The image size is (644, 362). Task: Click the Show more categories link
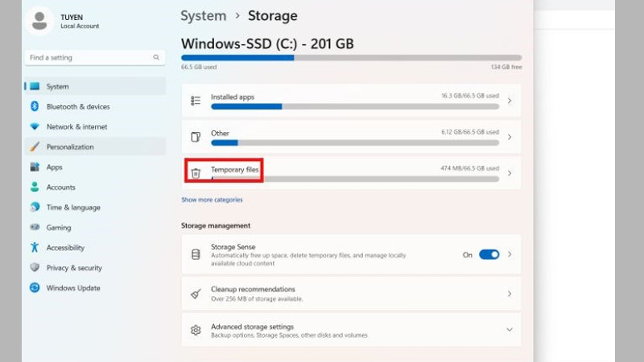click(x=212, y=200)
